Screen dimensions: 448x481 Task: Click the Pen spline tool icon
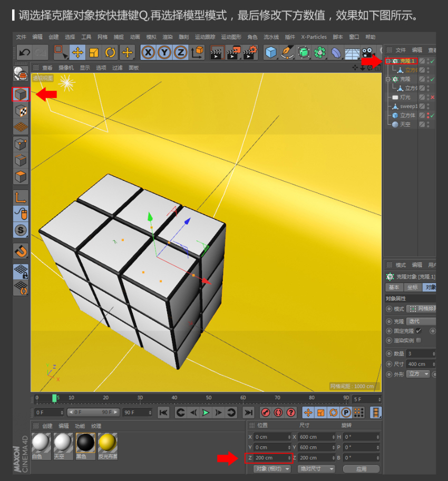[x=287, y=52]
